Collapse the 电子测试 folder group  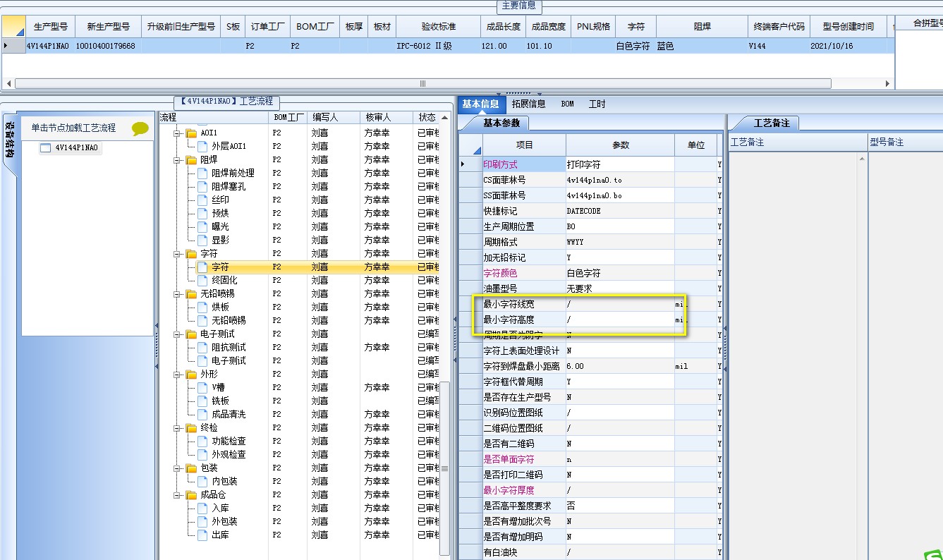[177, 334]
